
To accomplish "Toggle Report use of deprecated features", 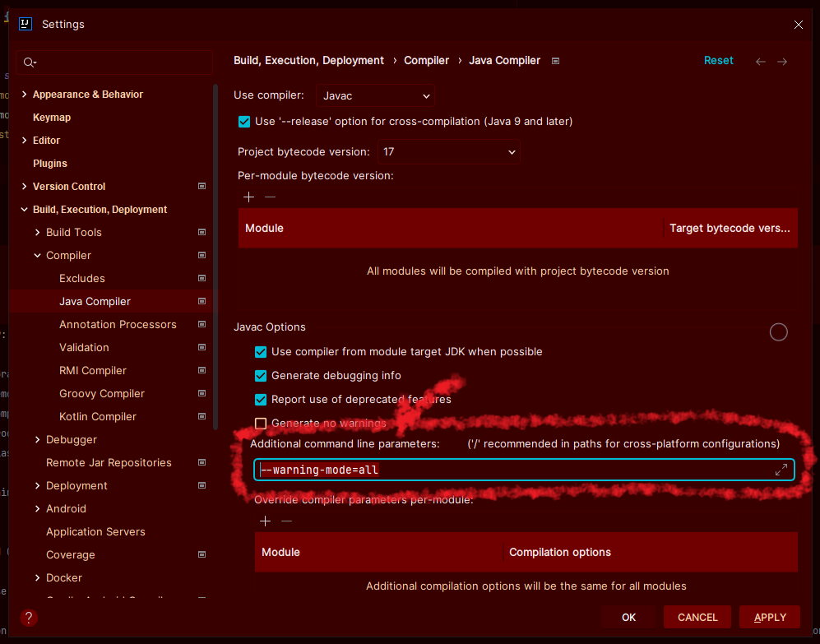I will 261,400.
